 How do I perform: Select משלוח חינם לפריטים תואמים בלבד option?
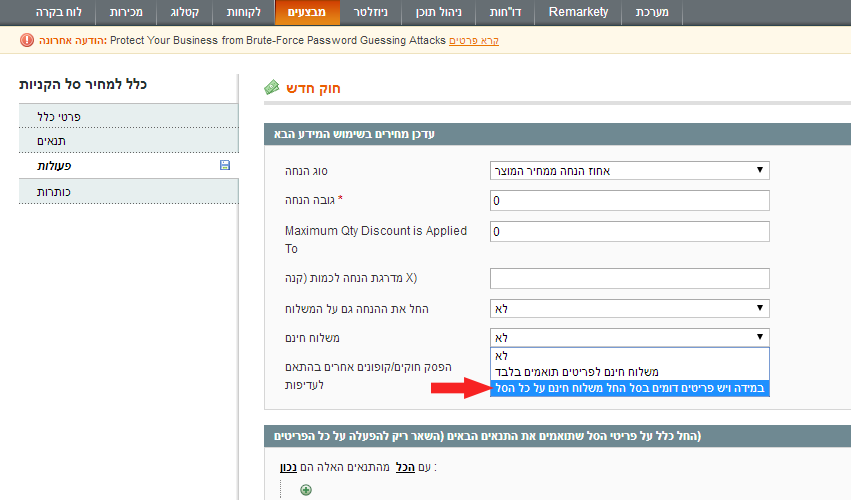tap(629, 371)
